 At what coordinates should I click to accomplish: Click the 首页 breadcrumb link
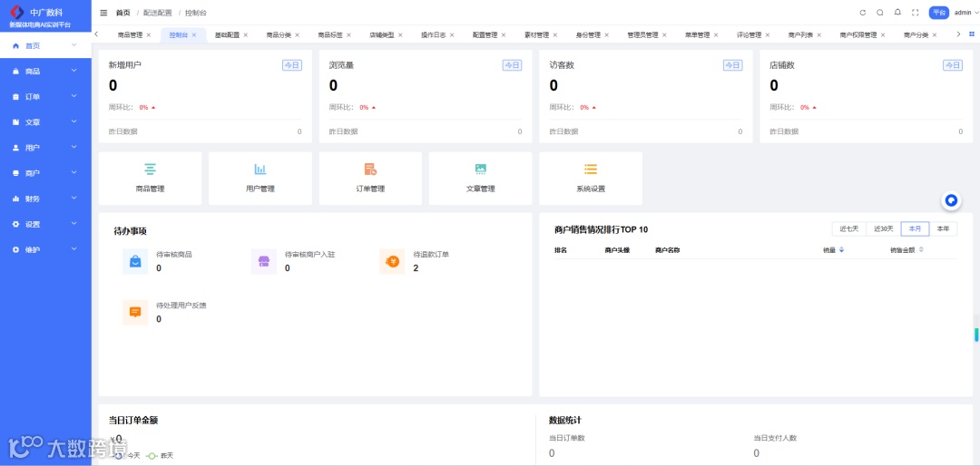tap(123, 13)
